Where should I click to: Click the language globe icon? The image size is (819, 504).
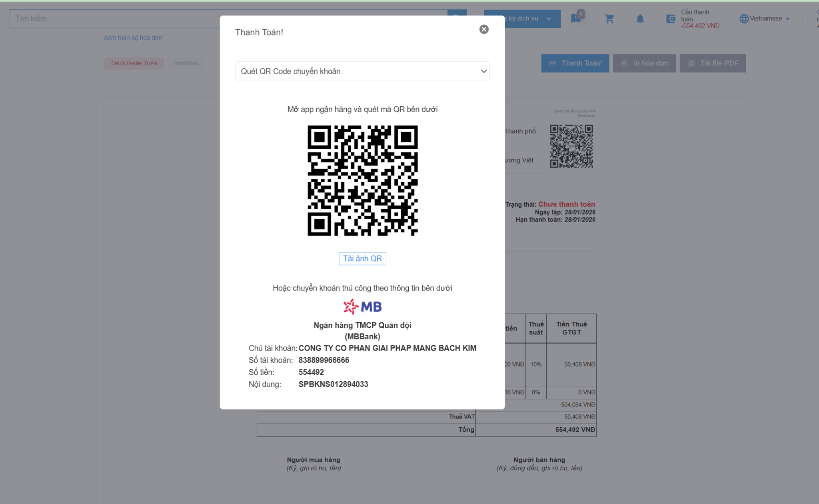(744, 19)
